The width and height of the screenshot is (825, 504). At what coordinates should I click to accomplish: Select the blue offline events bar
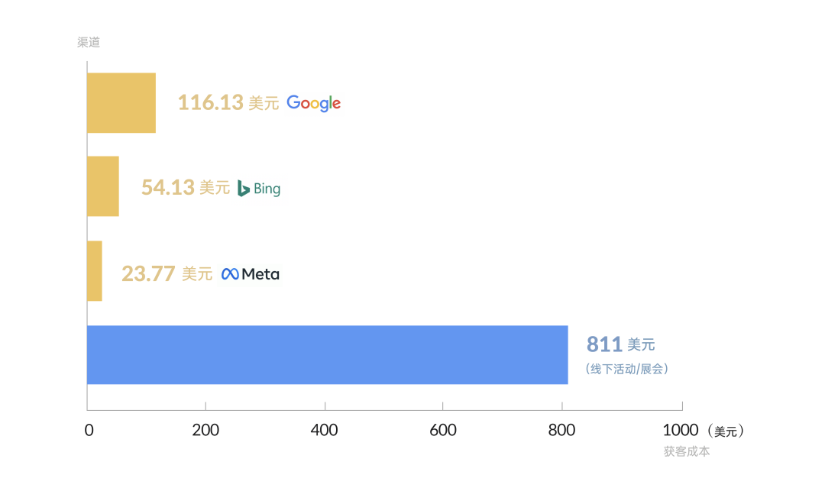click(327, 354)
